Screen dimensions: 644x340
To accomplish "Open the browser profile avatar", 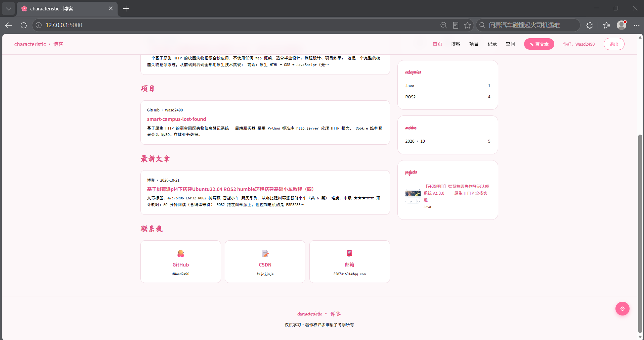I will 621,25.
